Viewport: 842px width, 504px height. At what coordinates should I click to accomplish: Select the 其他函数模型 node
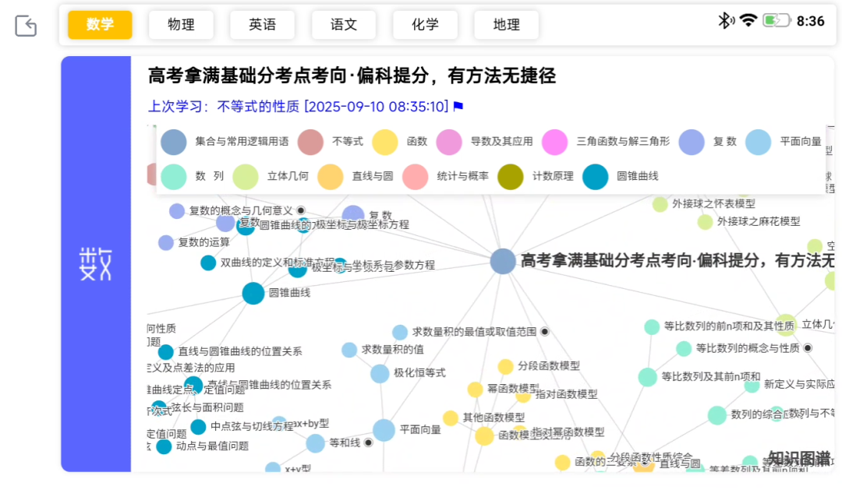tap(450, 418)
